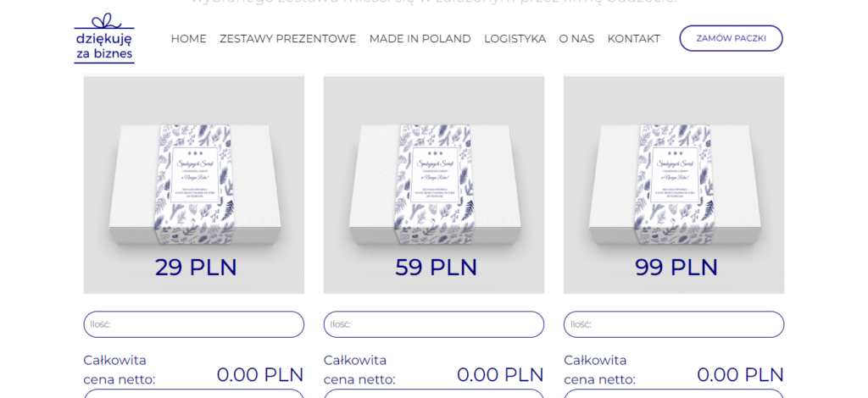The height and width of the screenshot is (398, 868).
Task: Select the 59 PLN gift box image
Action: 434,185
